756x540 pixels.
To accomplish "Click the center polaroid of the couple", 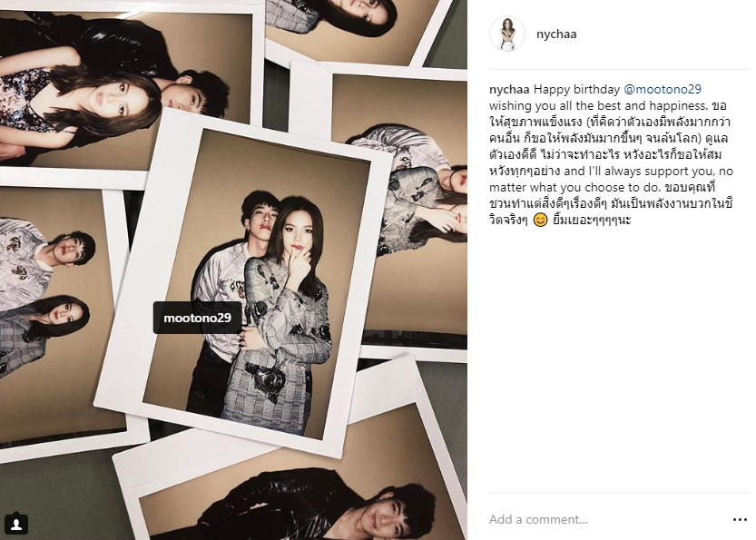I will [x=243, y=283].
